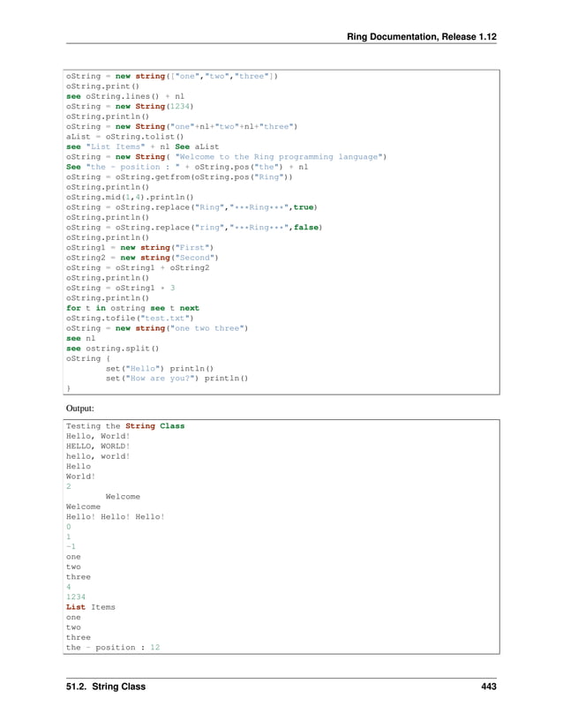Click the line "see oString.lines() + nl"

point(125,96)
